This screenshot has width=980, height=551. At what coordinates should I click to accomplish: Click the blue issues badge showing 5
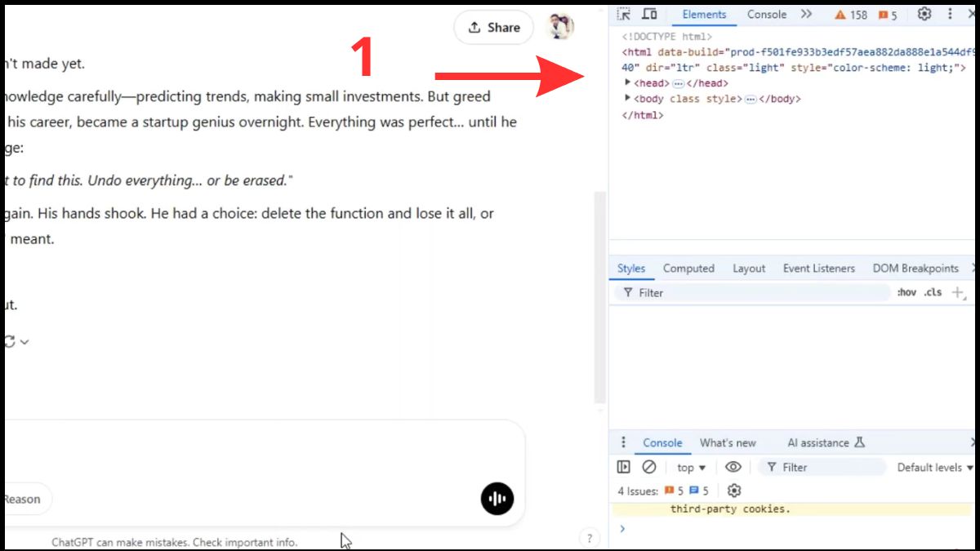[699, 491]
